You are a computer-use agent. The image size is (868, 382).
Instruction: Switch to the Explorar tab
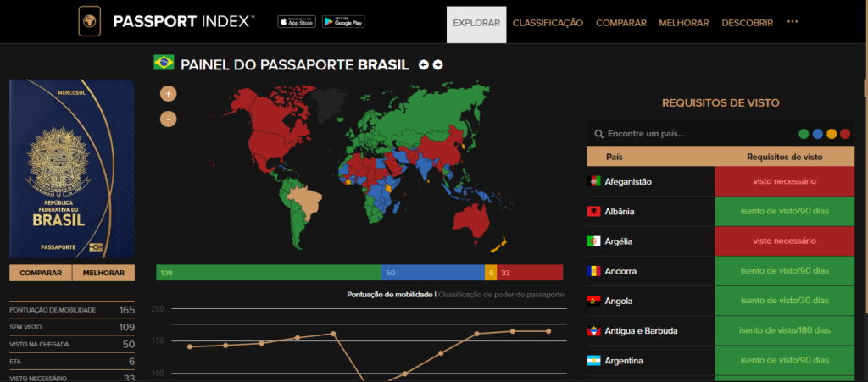476,23
